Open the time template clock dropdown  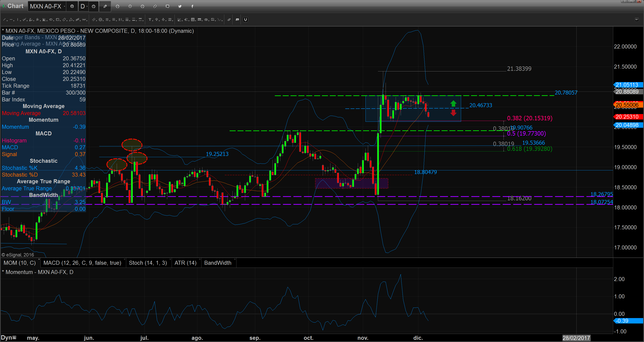pyautogui.click(x=94, y=6)
